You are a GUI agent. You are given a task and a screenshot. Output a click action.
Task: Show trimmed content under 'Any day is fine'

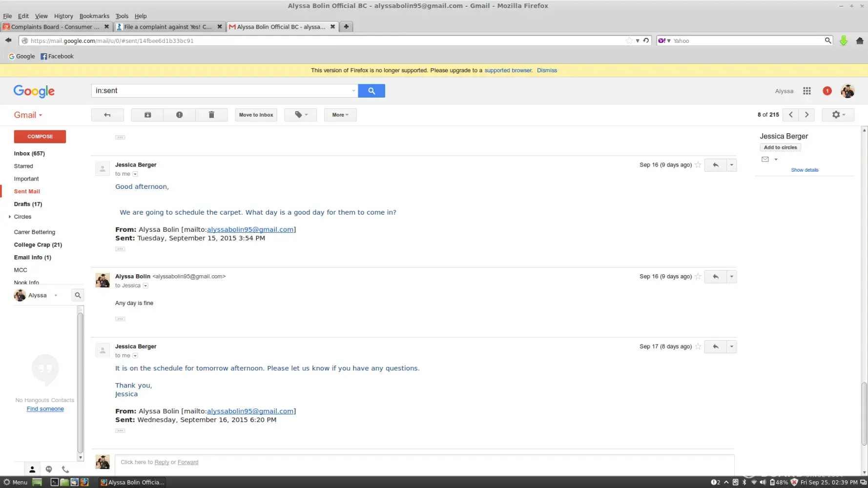(x=120, y=319)
